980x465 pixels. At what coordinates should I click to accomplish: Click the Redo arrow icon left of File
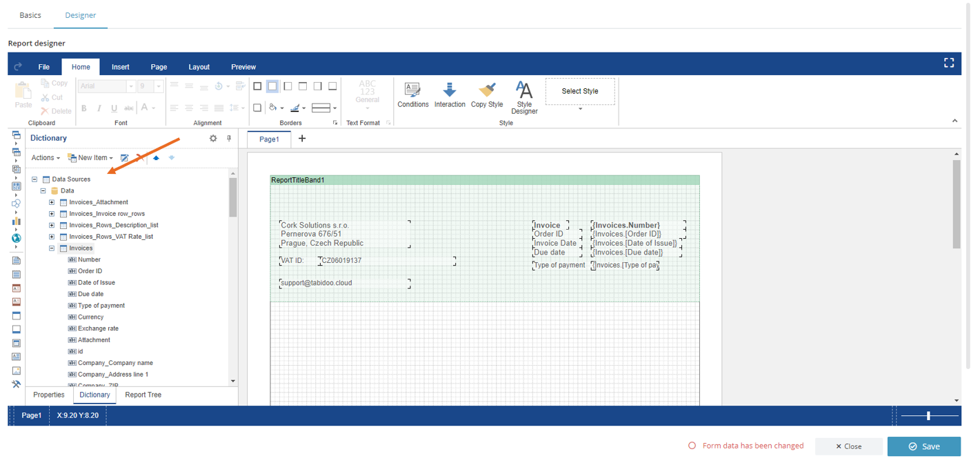(x=19, y=67)
